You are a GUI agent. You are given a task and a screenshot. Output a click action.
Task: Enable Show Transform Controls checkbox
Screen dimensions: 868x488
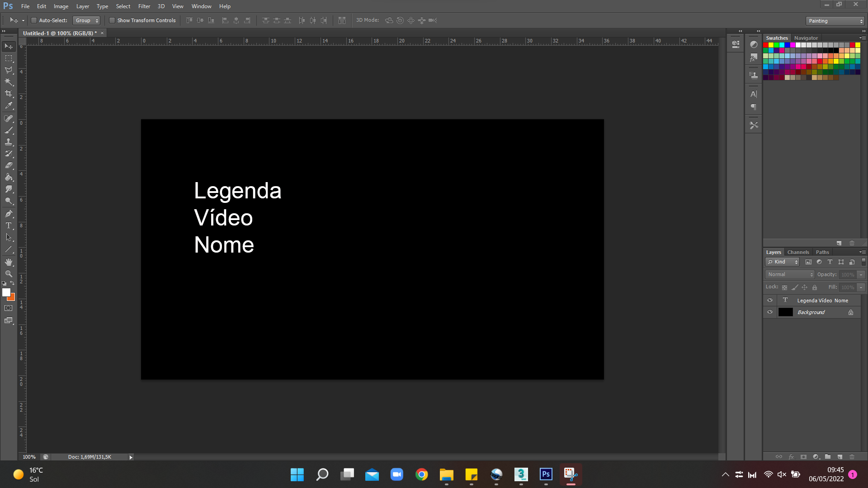112,20
